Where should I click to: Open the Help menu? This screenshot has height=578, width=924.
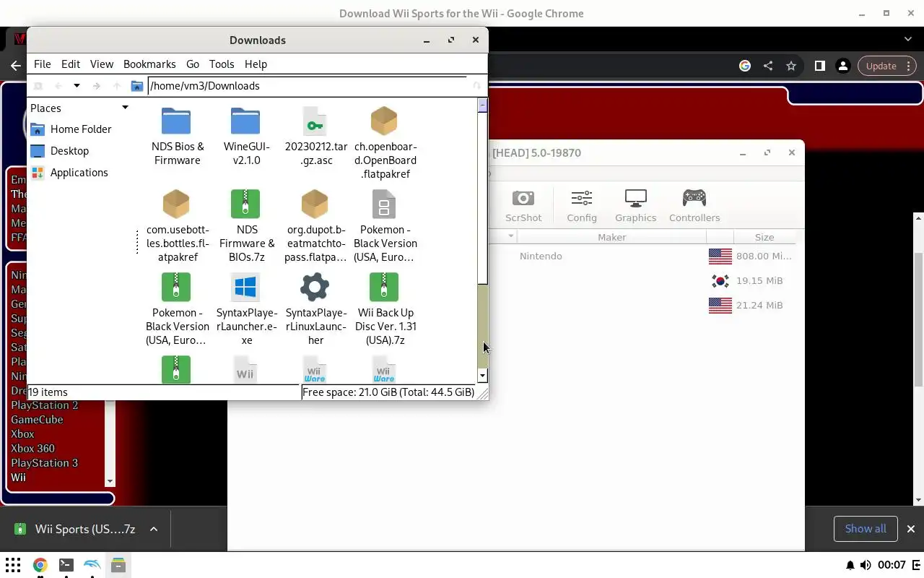[256, 64]
